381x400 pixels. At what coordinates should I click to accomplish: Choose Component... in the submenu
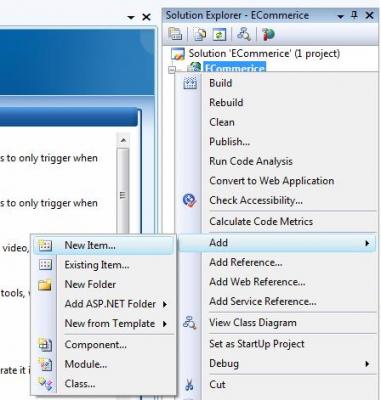pyautogui.click(x=103, y=345)
